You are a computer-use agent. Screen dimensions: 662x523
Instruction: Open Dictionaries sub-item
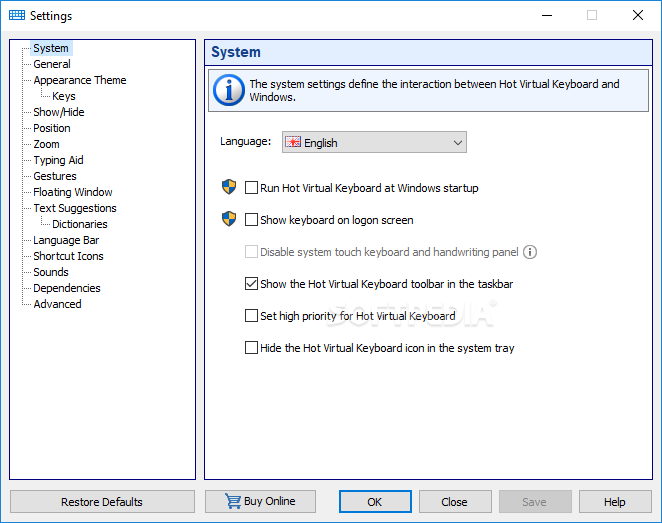pyautogui.click(x=80, y=224)
